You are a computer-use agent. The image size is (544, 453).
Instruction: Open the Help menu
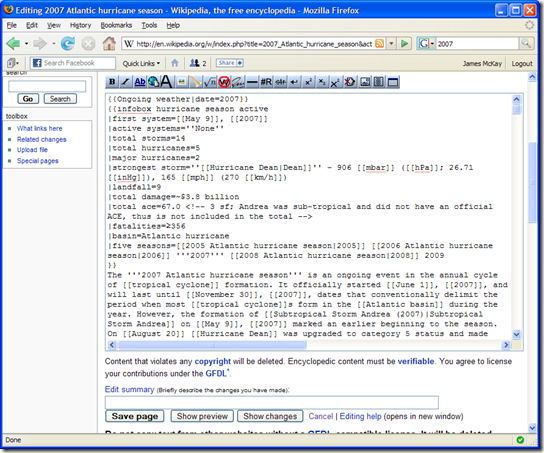(x=173, y=25)
